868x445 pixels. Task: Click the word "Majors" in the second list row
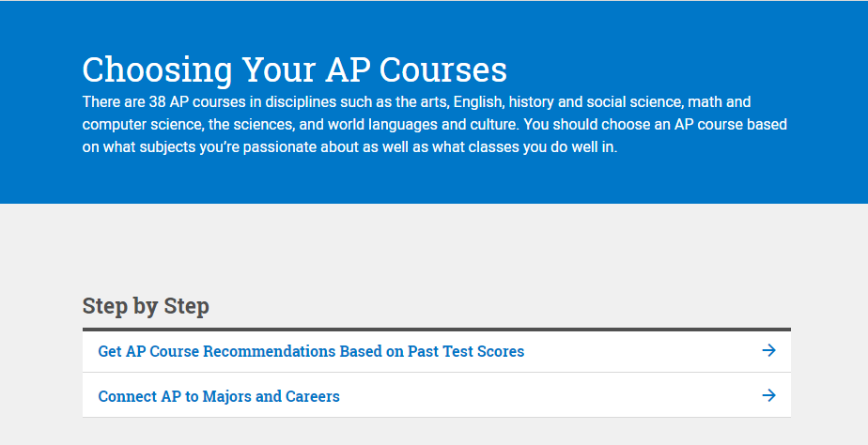[x=226, y=396]
